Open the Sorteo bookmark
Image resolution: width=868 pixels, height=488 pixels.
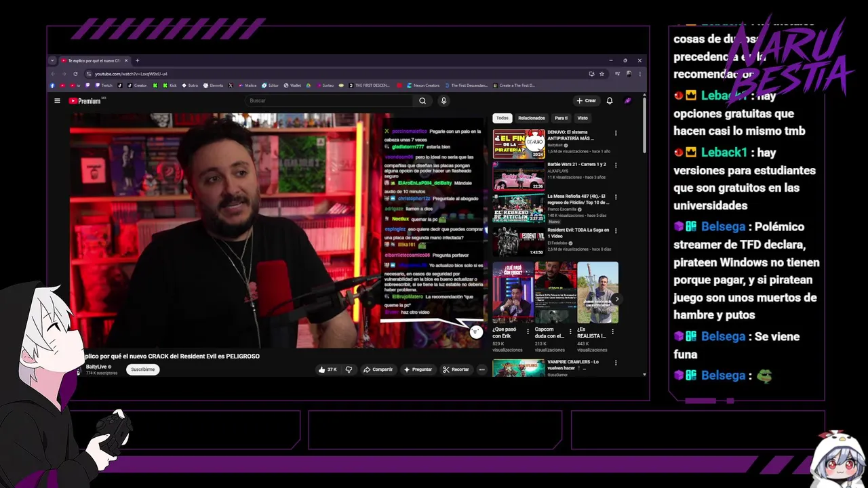coord(325,85)
